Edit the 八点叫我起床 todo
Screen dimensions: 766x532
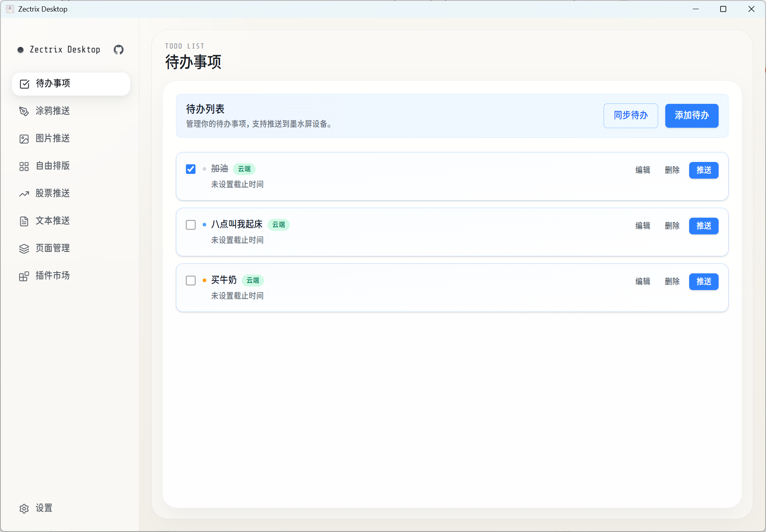click(643, 226)
